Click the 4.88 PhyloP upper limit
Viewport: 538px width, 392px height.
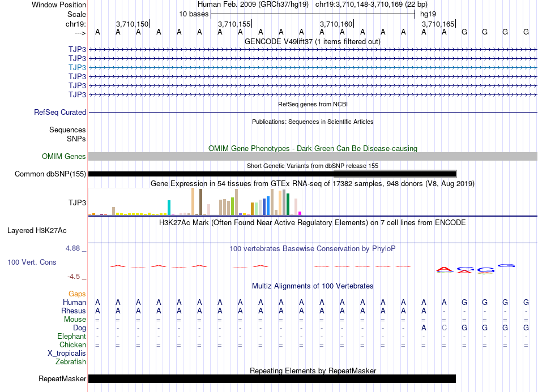72,248
